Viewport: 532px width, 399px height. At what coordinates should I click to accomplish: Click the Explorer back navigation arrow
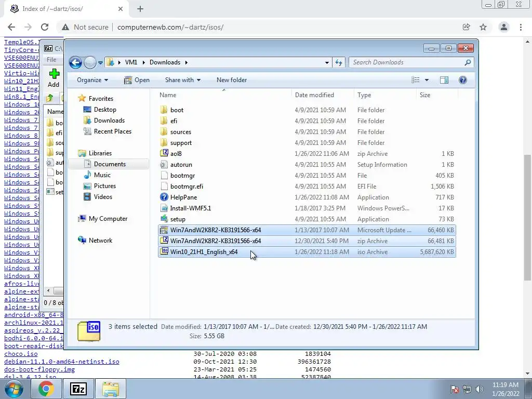(75, 62)
